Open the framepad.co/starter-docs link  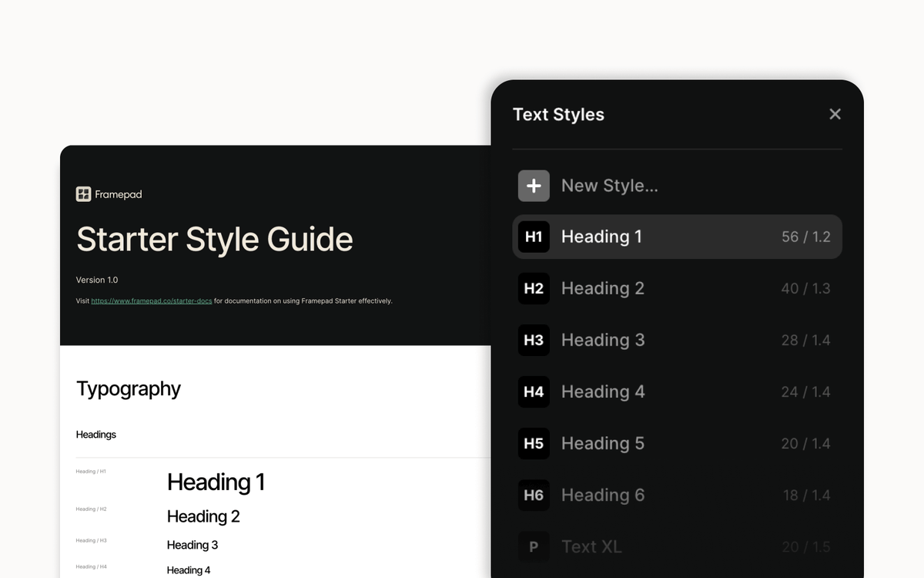tap(151, 301)
